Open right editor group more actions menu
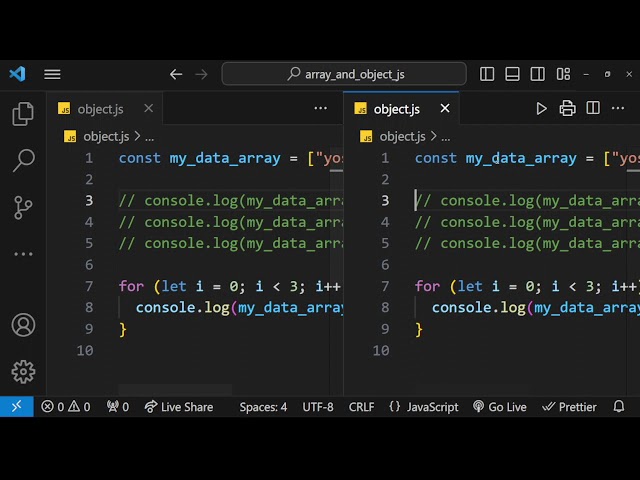Image resolution: width=640 pixels, height=480 pixels. (618, 109)
